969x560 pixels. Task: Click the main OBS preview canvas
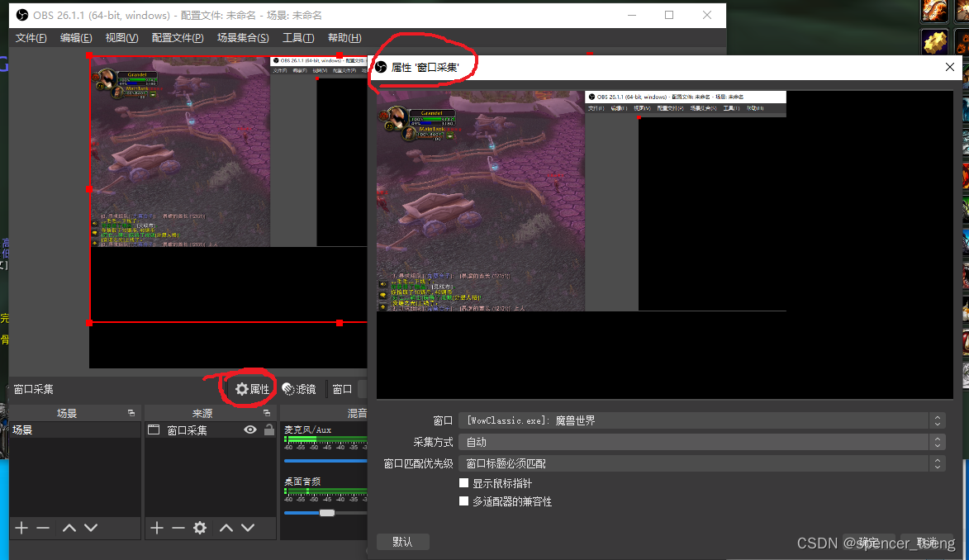coord(228,211)
